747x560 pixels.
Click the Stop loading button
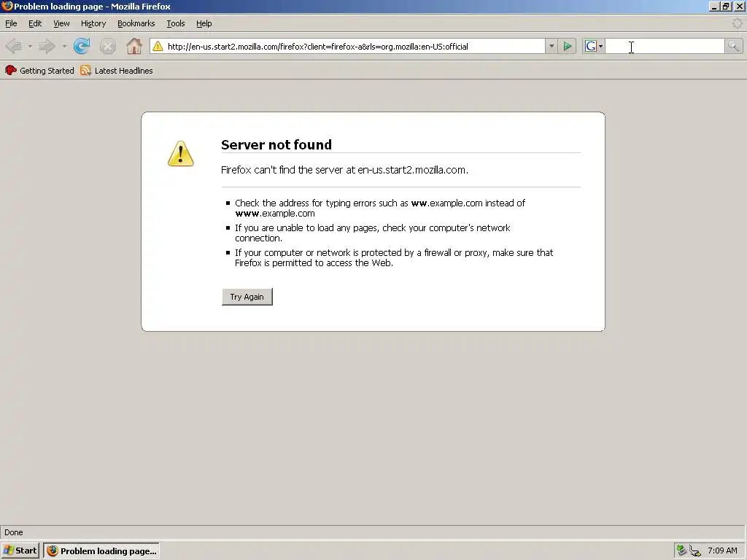[x=108, y=46]
